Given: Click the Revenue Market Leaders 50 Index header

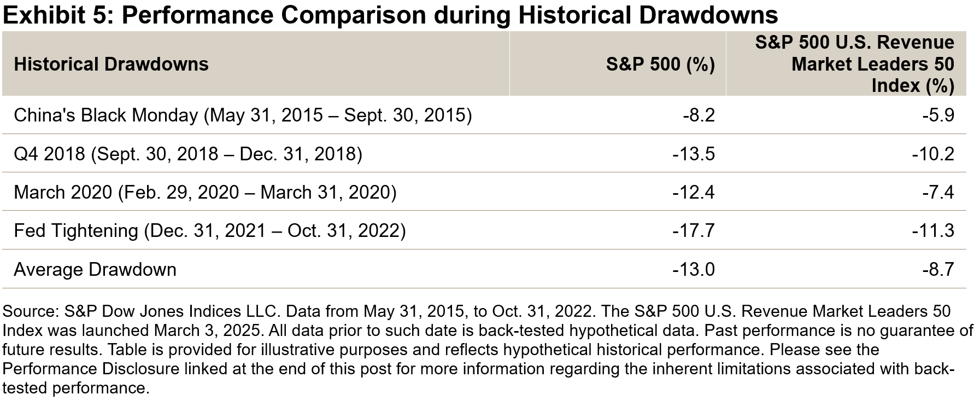Looking at the screenshot, I should point(855,64).
